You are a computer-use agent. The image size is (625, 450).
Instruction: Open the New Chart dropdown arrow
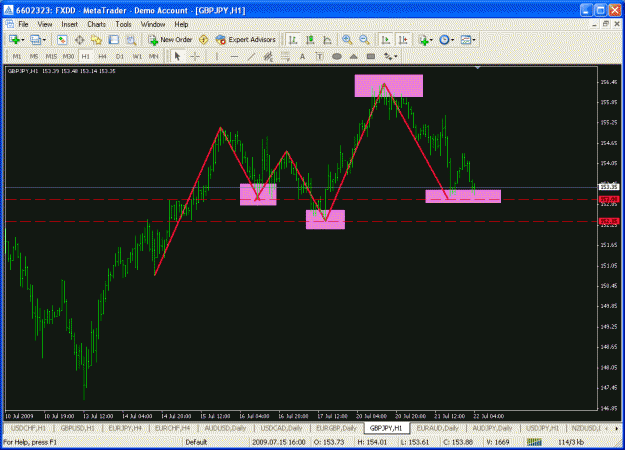23,40
